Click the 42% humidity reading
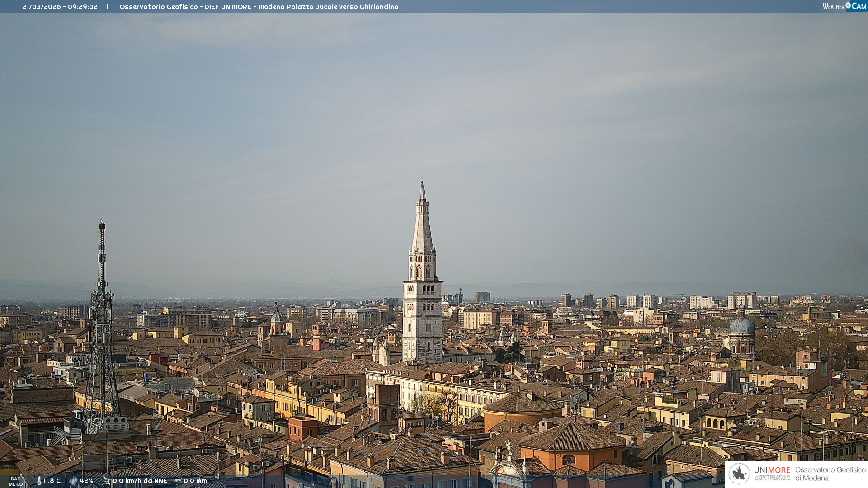Screen dimensions: 868x488 86,481
